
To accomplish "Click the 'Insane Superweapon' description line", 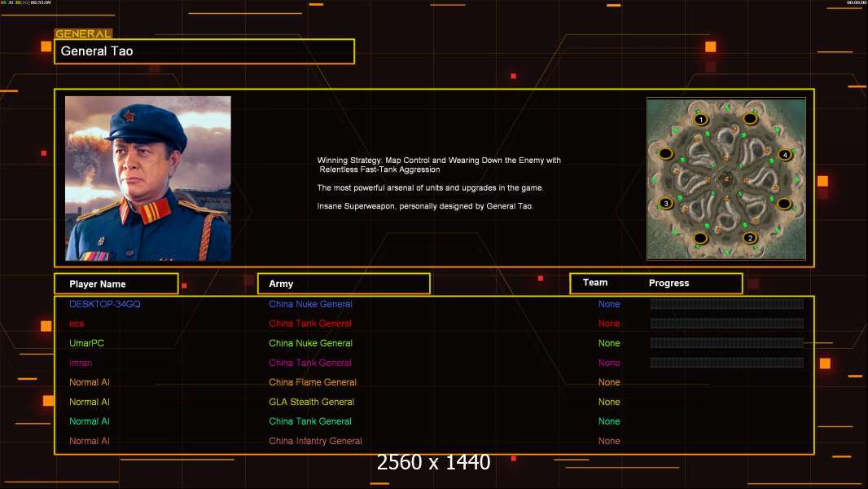I will (x=425, y=206).
